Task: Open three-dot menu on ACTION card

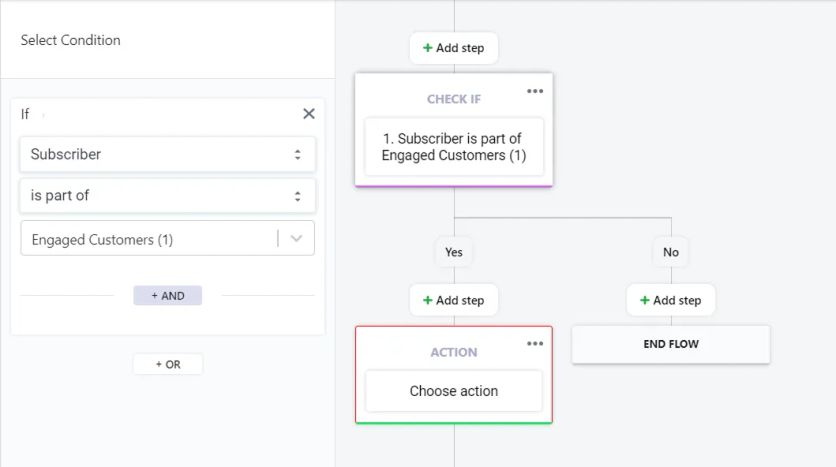Action: coord(535,344)
